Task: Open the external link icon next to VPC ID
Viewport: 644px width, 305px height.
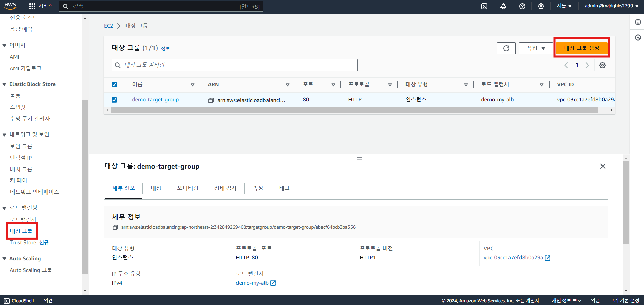Action: [548, 258]
